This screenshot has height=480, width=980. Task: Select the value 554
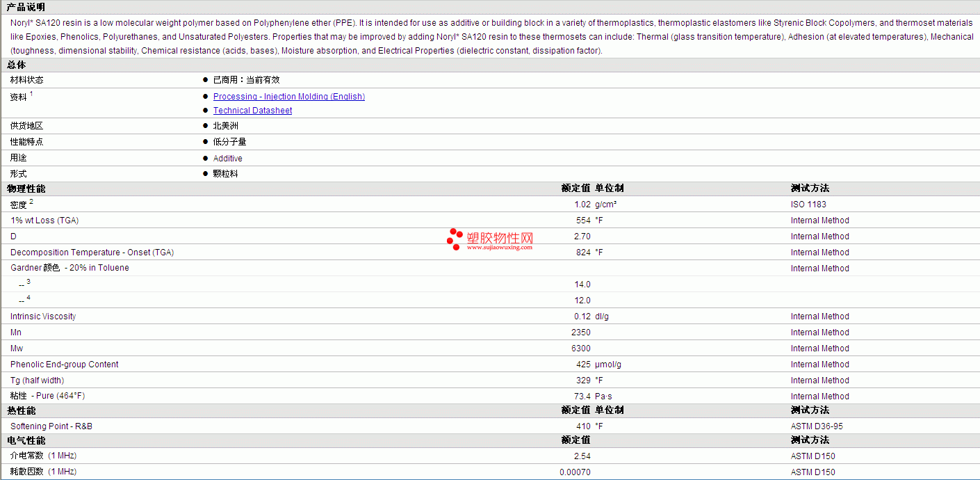(583, 221)
